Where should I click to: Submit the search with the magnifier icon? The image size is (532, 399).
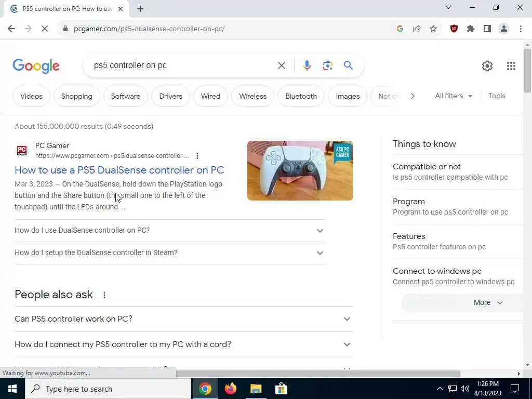coord(348,65)
